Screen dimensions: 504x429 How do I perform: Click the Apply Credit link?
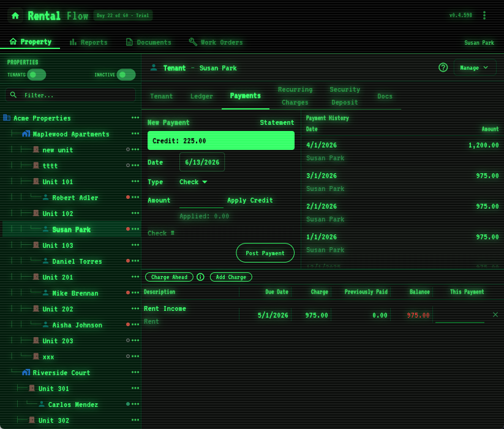(250, 200)
